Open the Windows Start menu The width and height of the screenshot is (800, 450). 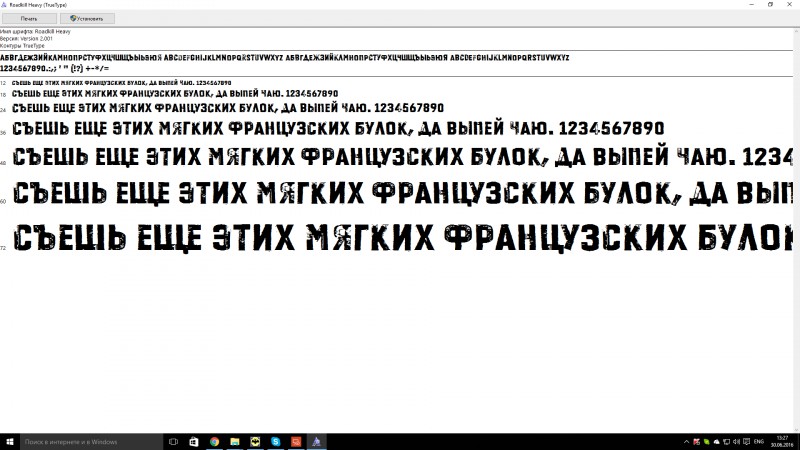coord(9,442)
